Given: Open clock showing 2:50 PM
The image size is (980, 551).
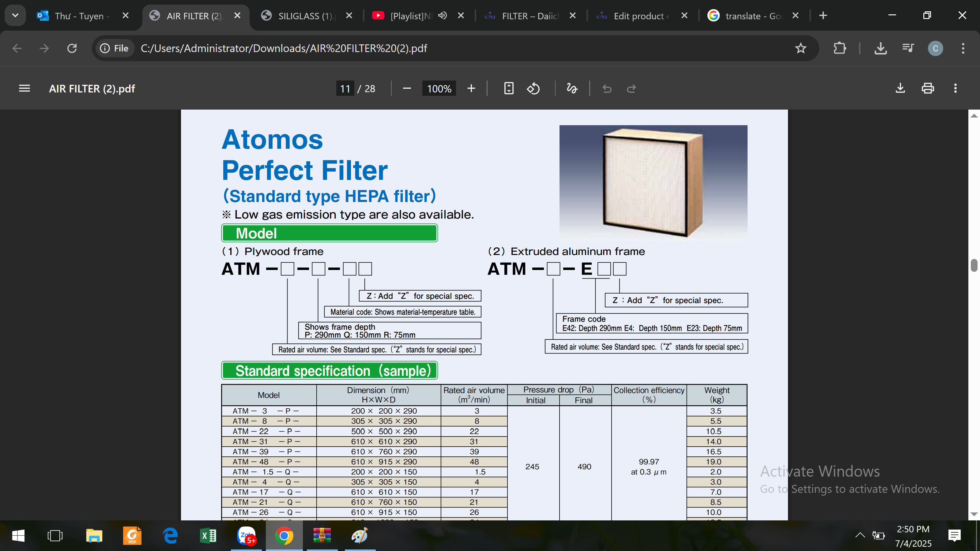Looking at the screenshot, I should tap(913, 536).
